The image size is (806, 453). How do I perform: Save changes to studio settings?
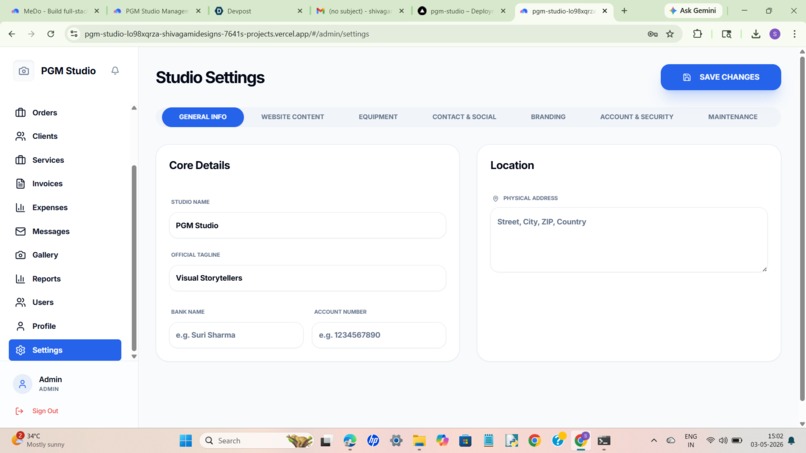[721, 77]
